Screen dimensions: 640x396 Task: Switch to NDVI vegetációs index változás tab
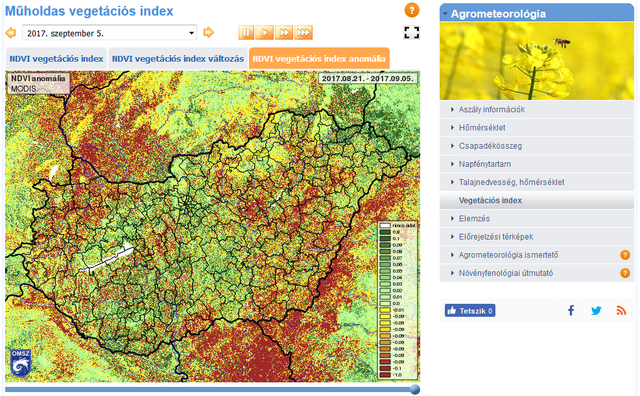point(178,59)
